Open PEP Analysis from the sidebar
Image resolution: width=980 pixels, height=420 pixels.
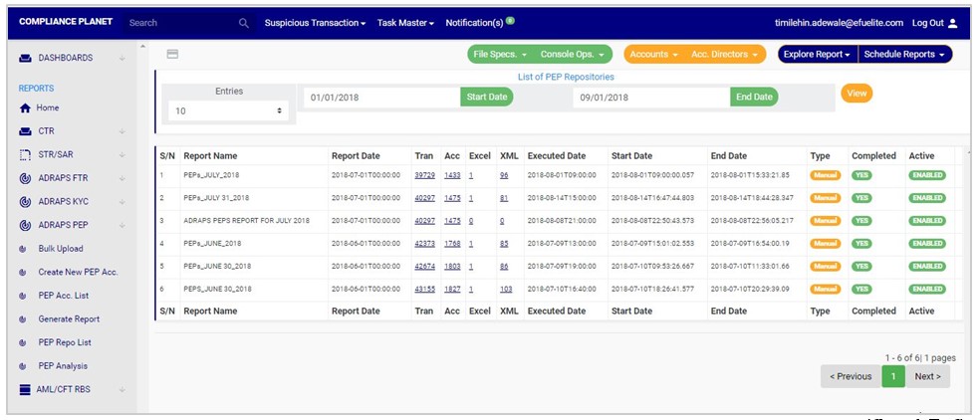(x=63, y=366)
